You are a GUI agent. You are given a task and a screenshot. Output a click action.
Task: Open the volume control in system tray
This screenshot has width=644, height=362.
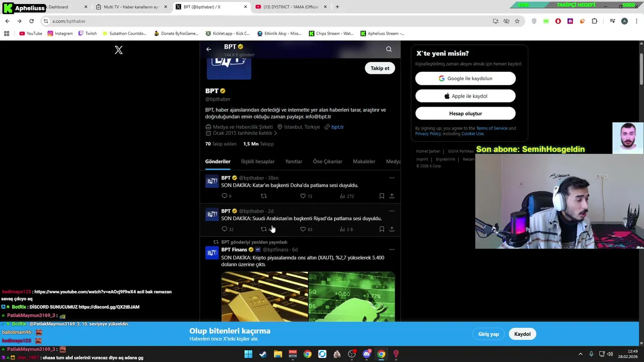[x=610, y=354]
